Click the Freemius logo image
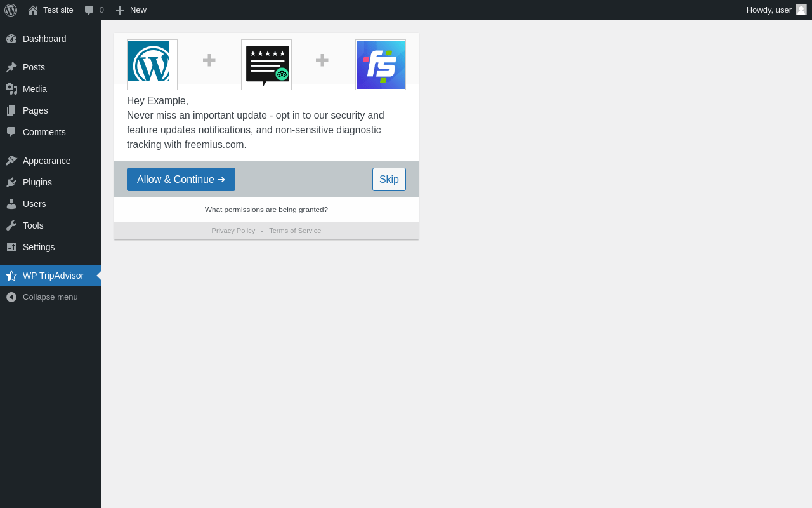This screenshot has width=812, height=508. click(381, 65)
